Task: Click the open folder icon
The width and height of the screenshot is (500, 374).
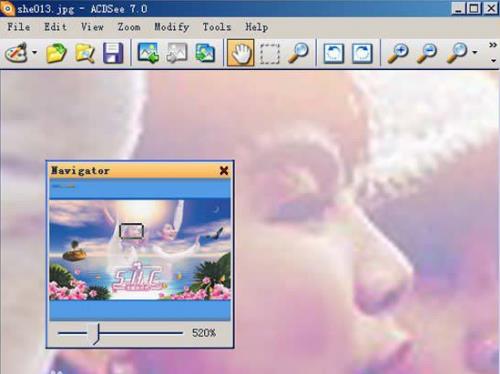Action: click(x=56, y=53)
